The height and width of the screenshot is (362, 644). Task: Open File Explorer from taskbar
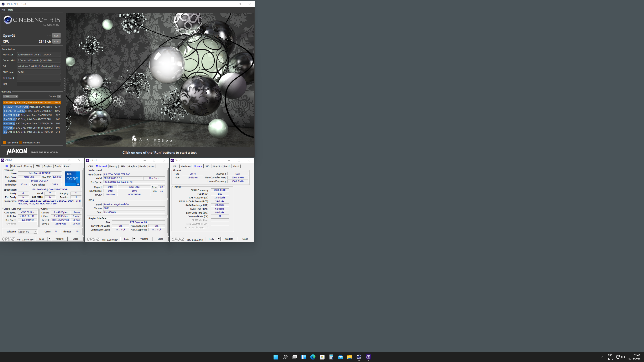[x=350, y=357]
